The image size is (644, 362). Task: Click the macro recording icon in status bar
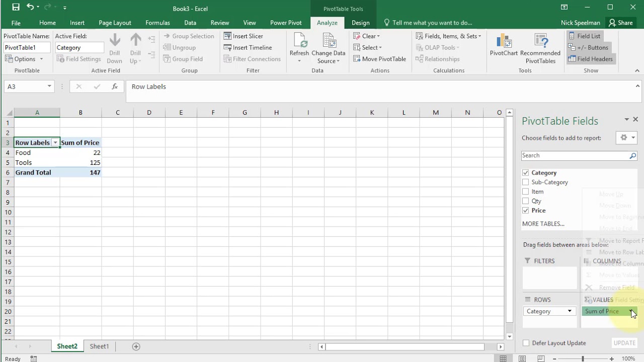[34, 359]
